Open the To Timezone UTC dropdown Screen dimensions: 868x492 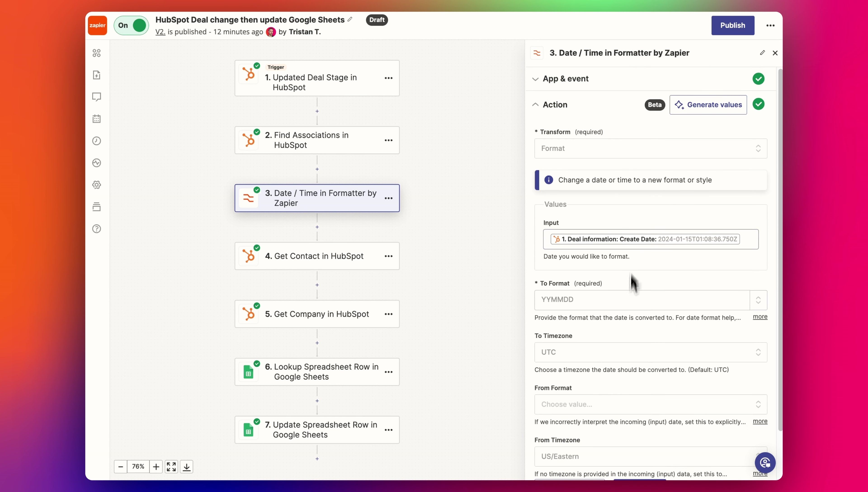pyautogui.click(x=651, y=352)
